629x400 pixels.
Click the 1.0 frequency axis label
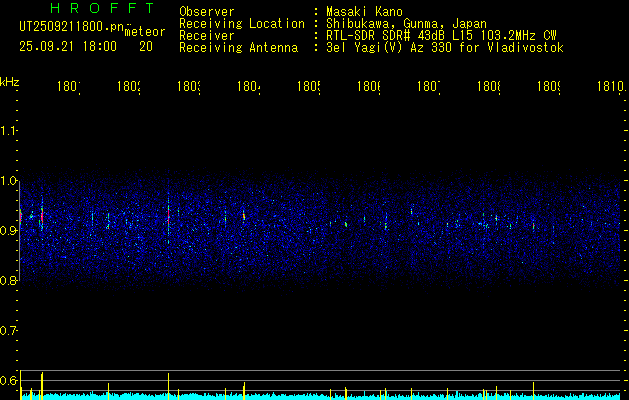click(8, 181)
